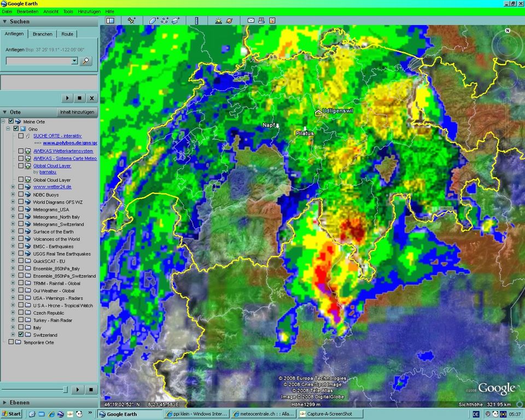The height and width of the screenshot is (420, 525).
Task: Play the tour below the Orte list
Action: (78, 389)
